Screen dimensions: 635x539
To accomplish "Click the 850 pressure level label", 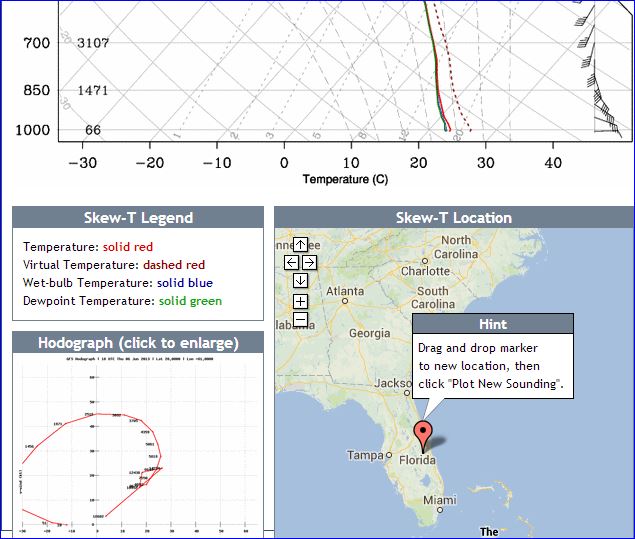I will 36,90.
